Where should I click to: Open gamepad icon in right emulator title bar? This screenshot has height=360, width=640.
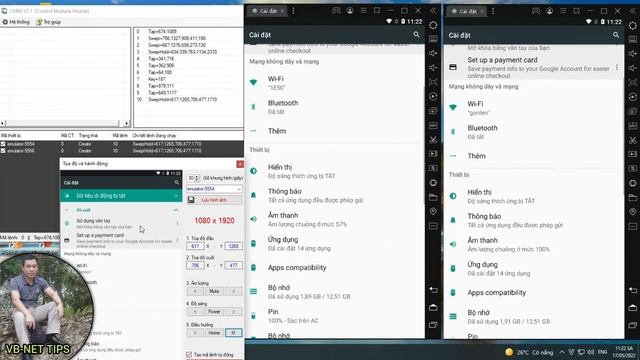[536, 11]
